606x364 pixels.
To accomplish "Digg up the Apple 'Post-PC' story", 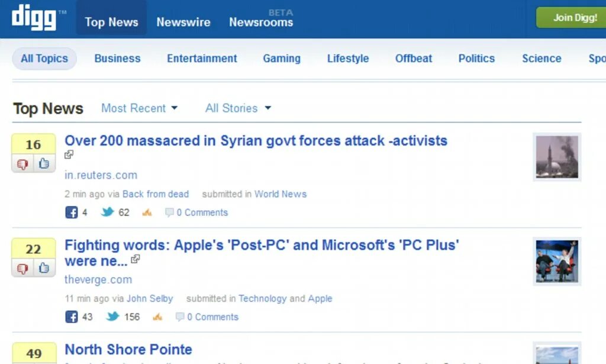I will click(x=44, y=268).
